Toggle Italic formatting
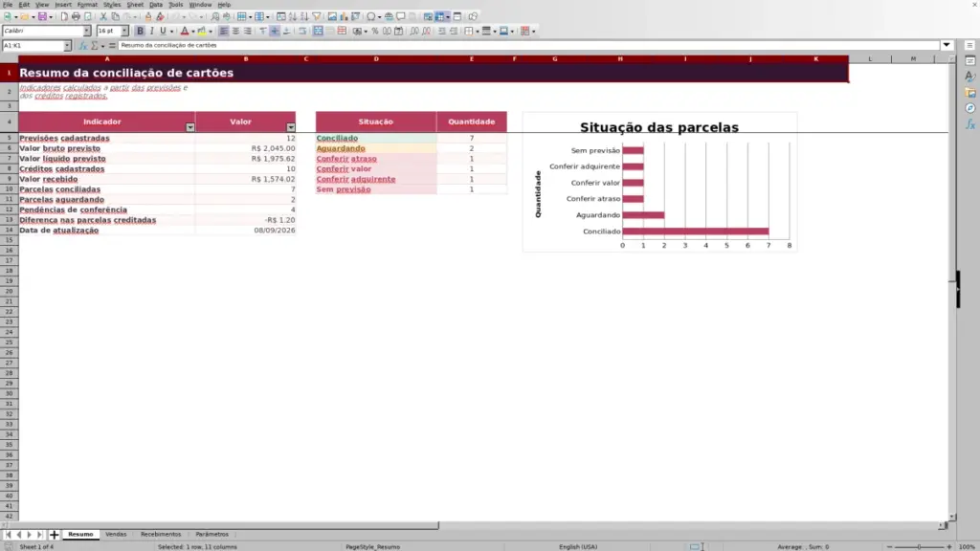The width and height of the screenshot is (980, 551). (151, 32)
